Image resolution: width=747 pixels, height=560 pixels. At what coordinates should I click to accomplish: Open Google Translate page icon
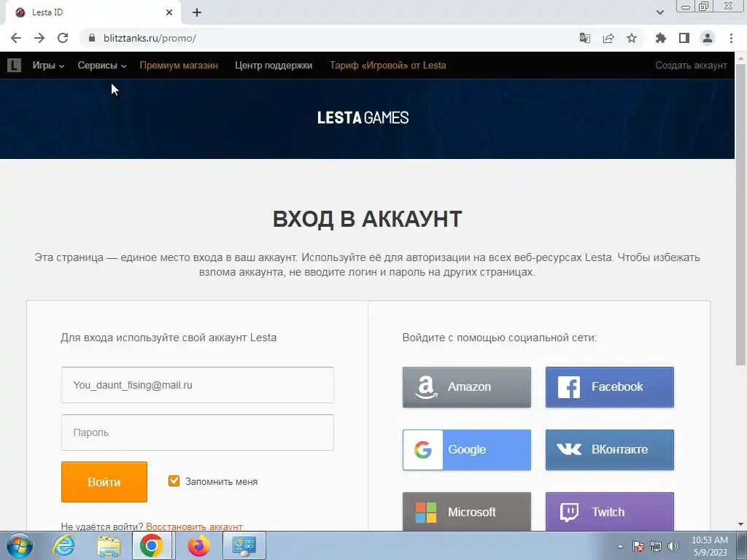click(x=584, y=38)
